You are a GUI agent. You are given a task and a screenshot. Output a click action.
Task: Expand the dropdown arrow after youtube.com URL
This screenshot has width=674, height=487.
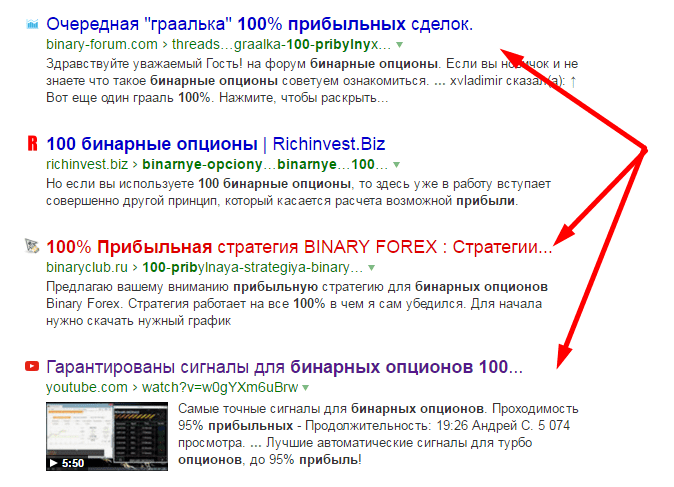(306, 388)
